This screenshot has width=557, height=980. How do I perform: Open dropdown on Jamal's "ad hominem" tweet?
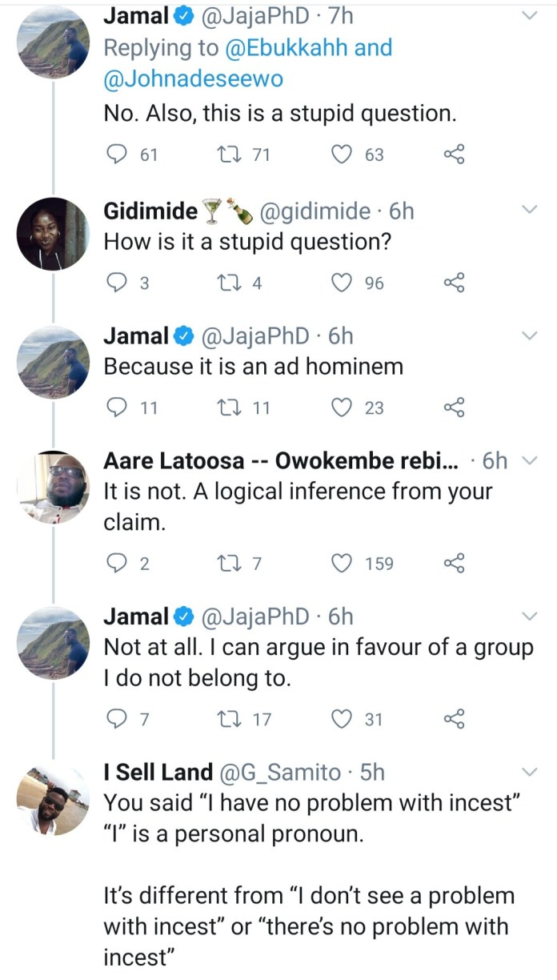click(x=530, y=335)
